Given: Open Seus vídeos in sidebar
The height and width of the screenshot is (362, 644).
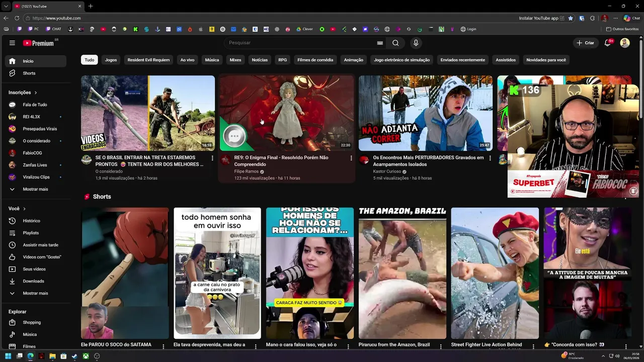Looking at the screenshot, I should tap(36, 269).
